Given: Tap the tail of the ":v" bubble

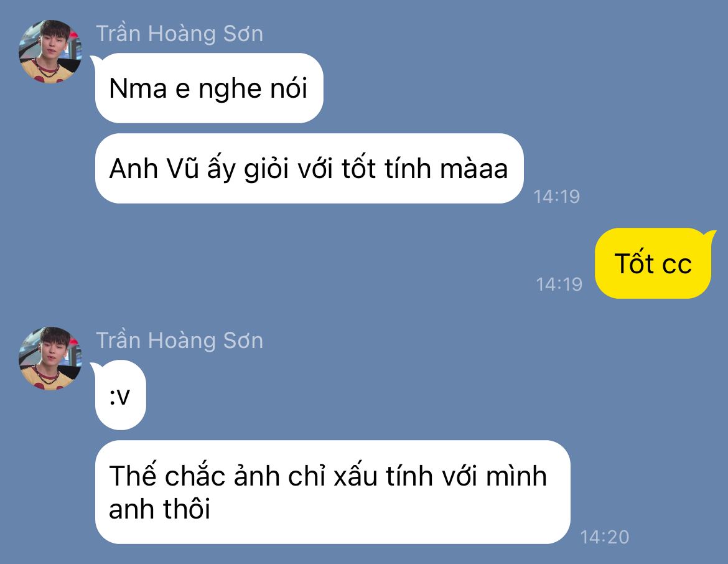Looking at the screenshot, I should click(95, 369).
